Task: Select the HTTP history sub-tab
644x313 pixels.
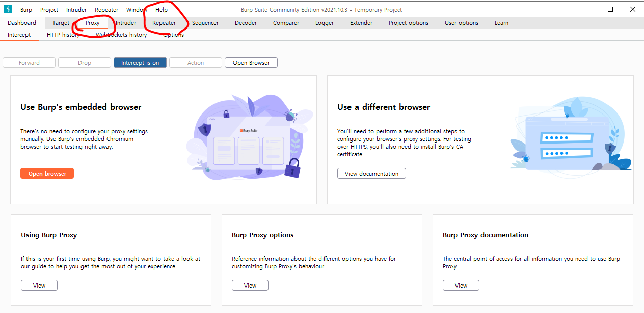Action: [63, 35]
